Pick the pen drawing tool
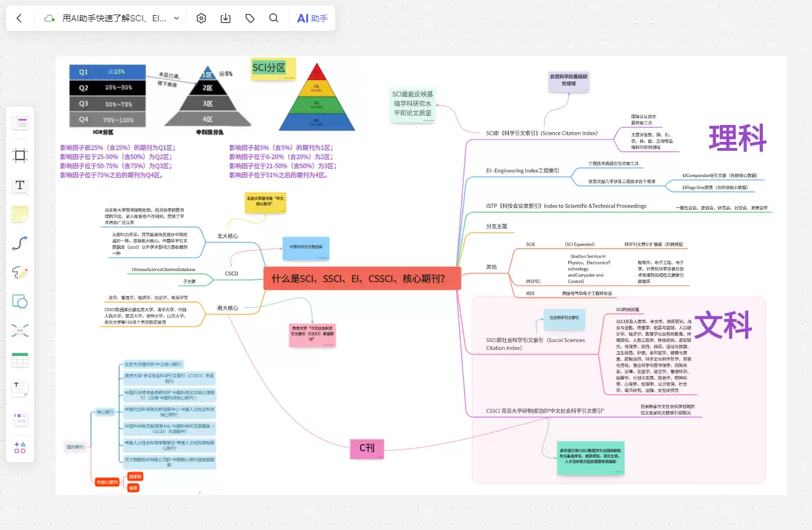Screen dimensions: 812x530 tap(20, 273)
